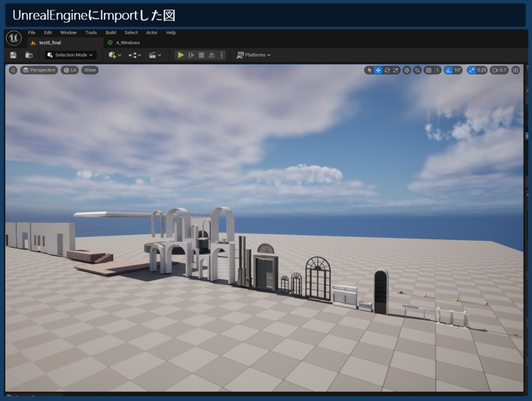This screenshot has height=401, width=532.
Task: Open the Select menu
Action: click(131, 33)
